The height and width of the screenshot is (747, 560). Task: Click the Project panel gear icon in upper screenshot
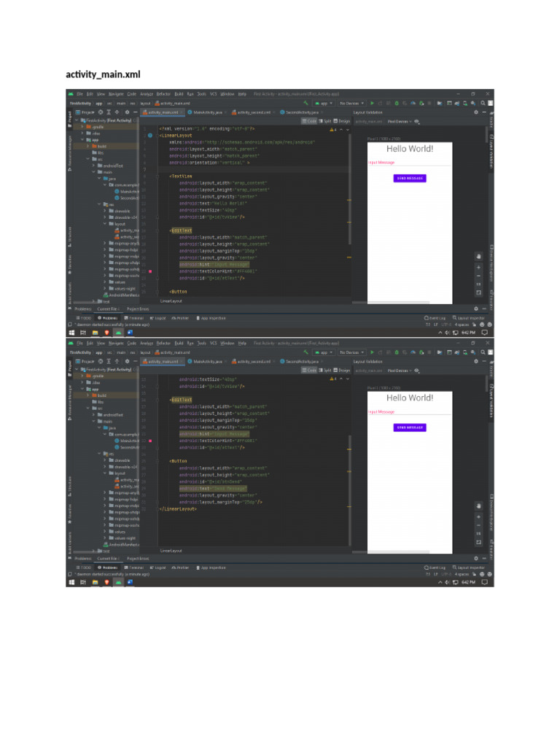coord(127,112)
